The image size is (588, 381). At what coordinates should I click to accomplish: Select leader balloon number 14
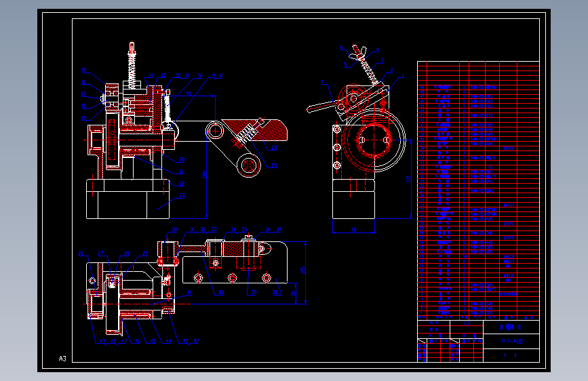click(x=151, y=75)
